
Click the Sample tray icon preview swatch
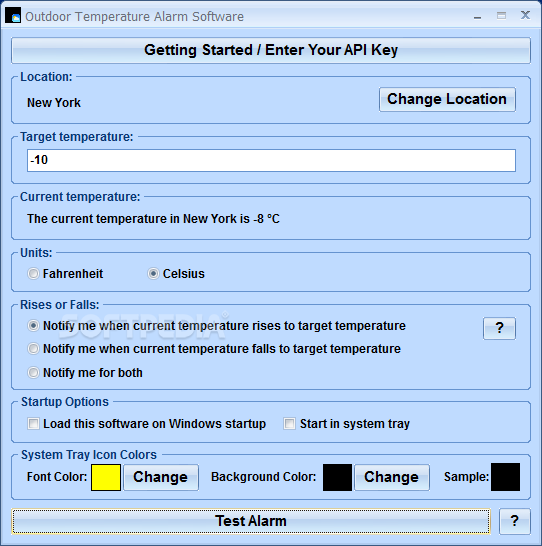pyautogui.click(x=505, y=477)
